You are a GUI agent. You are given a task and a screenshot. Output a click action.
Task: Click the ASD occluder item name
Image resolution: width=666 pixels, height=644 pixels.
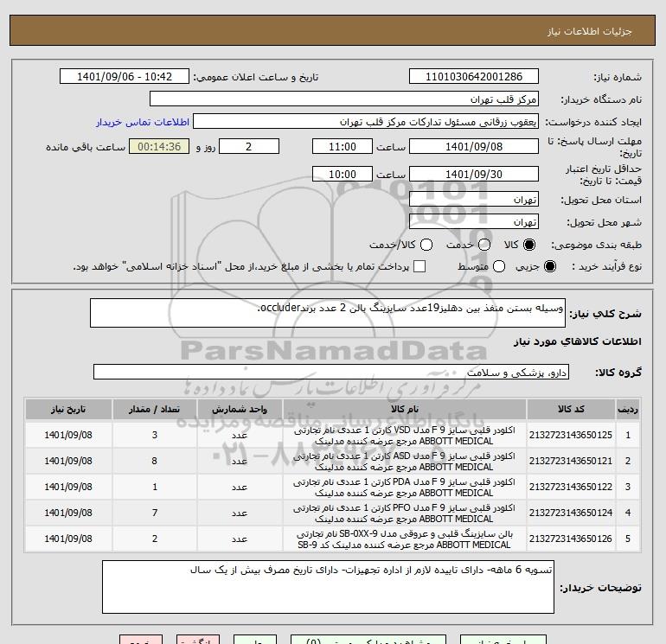pyautogui.click(x=405, y=462)
